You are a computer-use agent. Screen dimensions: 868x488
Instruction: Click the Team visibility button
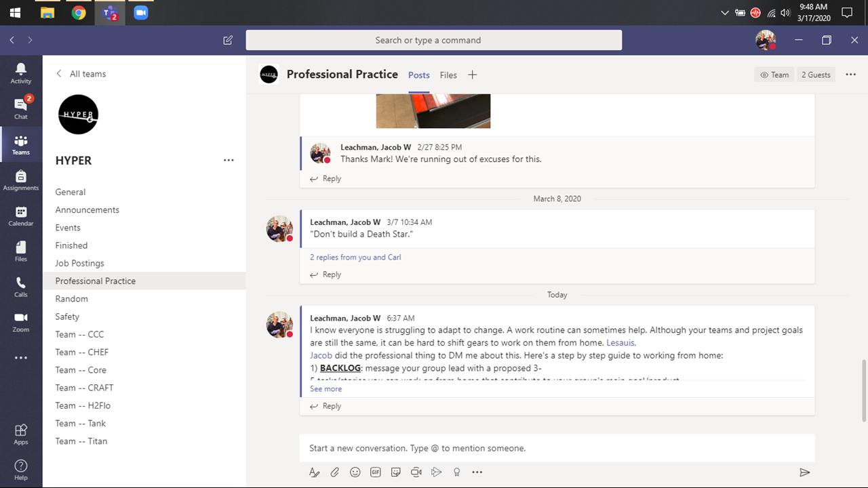774,75
